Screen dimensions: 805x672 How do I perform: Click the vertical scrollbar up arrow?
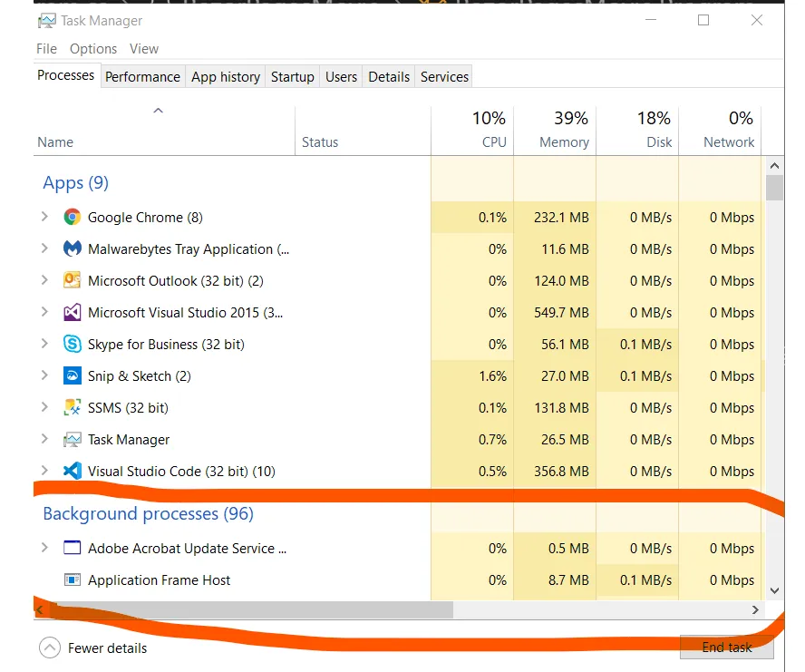pyautogui.click(x=775, y=166)
